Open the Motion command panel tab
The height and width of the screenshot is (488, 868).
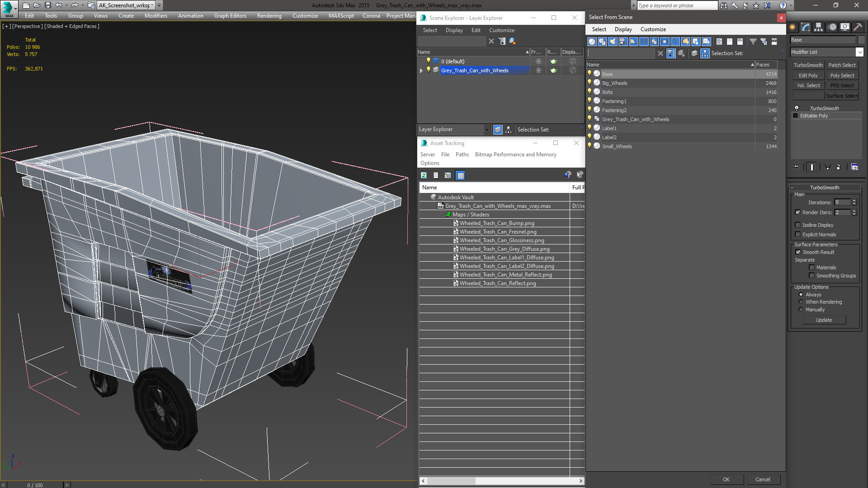pos(832,27)
